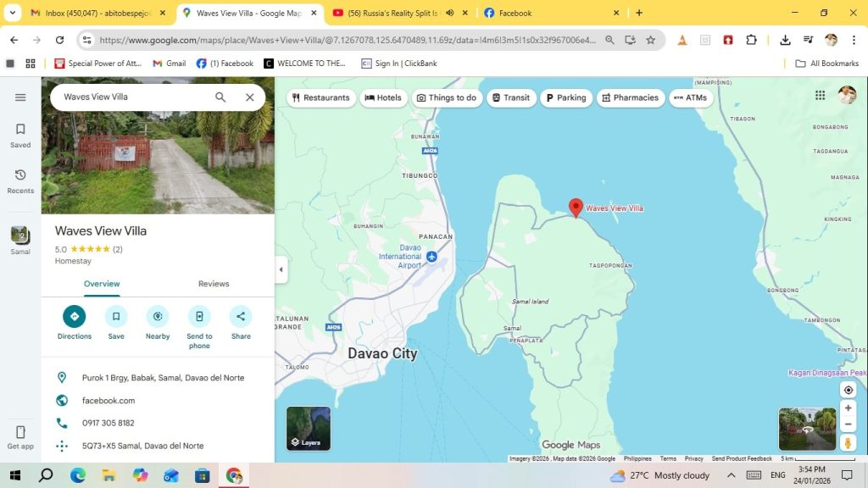Open the hamburger menu
Image resolution: width=868 pixels, height=488 pixels.
tap(20, 97)
